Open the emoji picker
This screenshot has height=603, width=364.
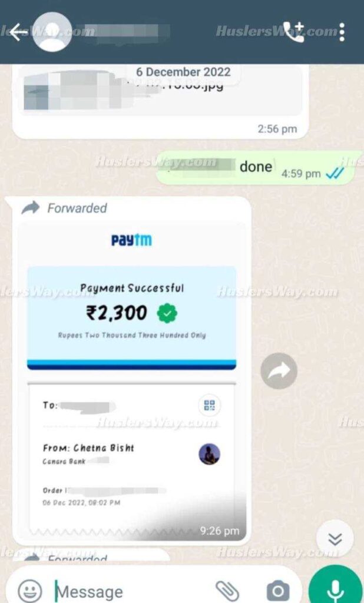click(29, 590)
